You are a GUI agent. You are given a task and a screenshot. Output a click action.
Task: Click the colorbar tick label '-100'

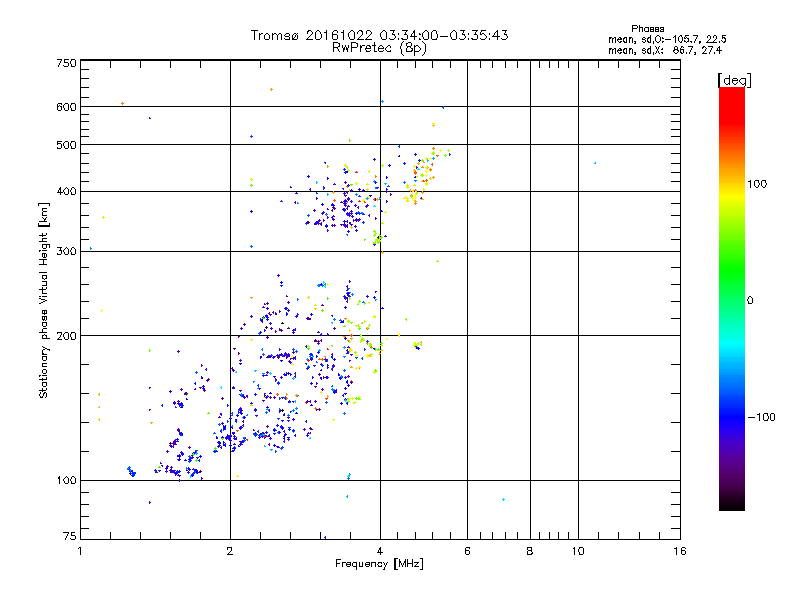click(761, 417)
